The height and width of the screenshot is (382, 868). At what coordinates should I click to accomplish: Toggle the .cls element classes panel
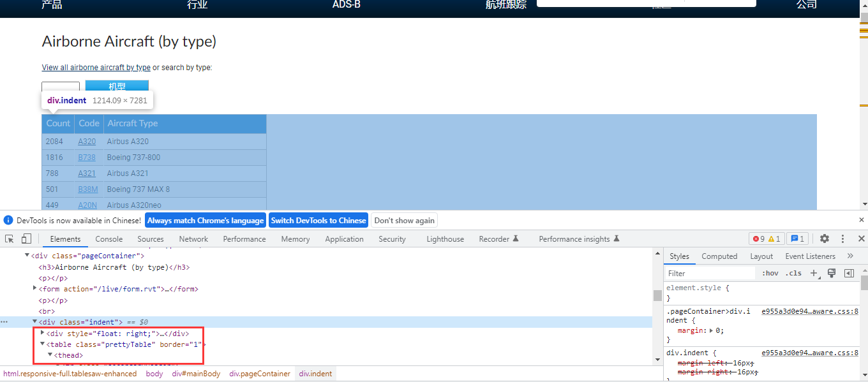click(793, 273)
